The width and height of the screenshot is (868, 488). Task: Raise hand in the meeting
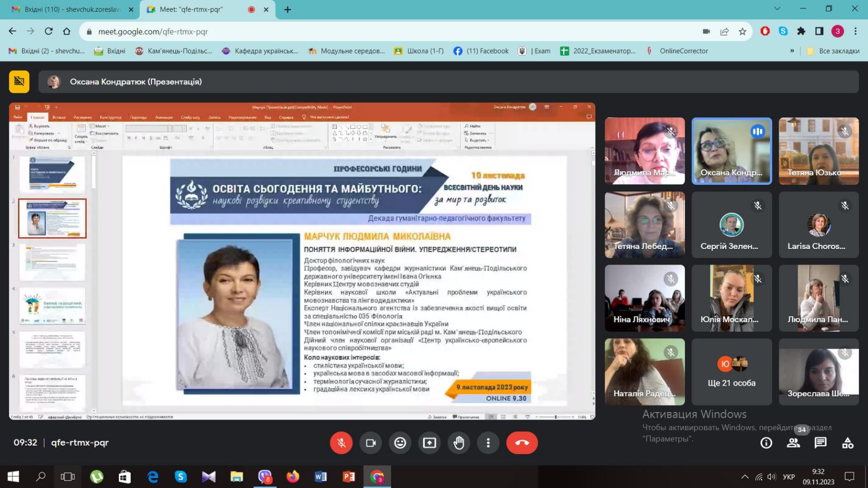(459, 443)
